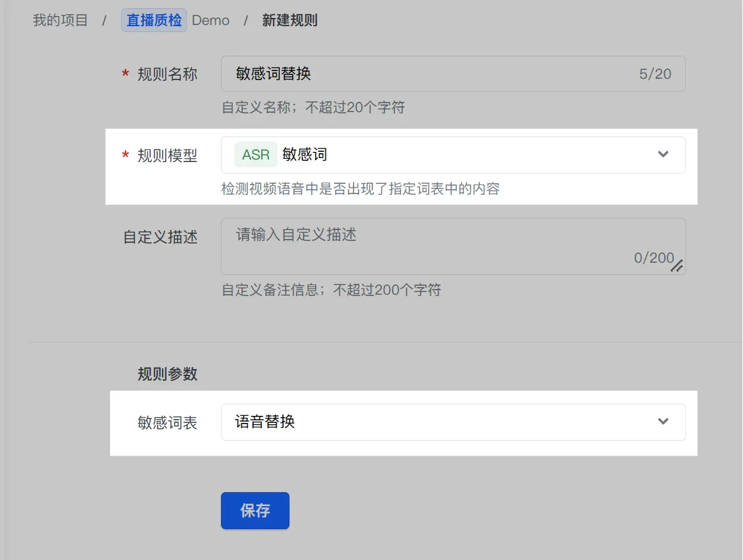Click the chevron arrow in 敏感词表 select

pyautogui.click(x=663, y=421)
